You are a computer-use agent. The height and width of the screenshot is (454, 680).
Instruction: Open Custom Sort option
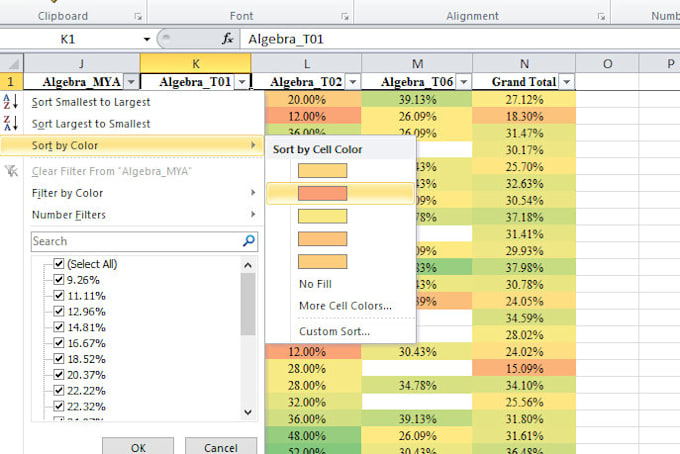tap(334, 331)
